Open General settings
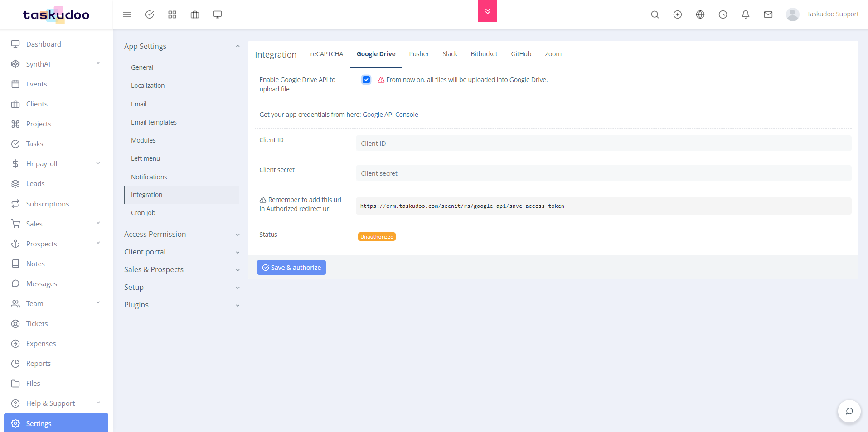 click(x=142, y=67)
